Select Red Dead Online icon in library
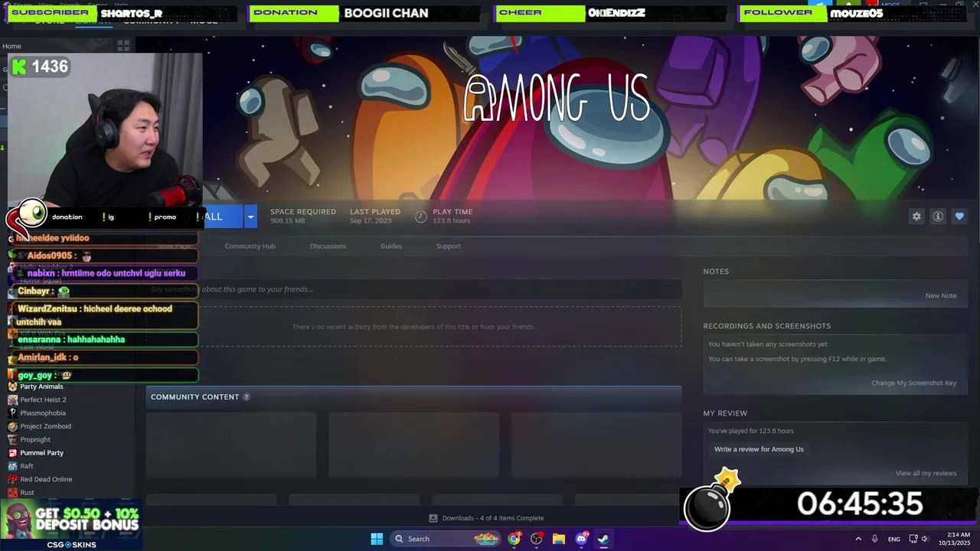The width and height of the screenshot is (980, 551). coord(12,479)
